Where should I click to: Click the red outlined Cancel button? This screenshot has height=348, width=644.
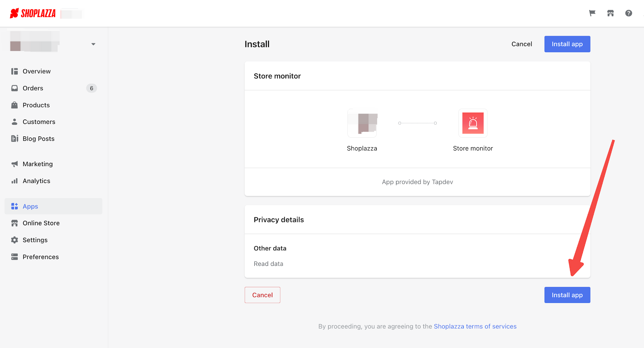coord(262,295)
